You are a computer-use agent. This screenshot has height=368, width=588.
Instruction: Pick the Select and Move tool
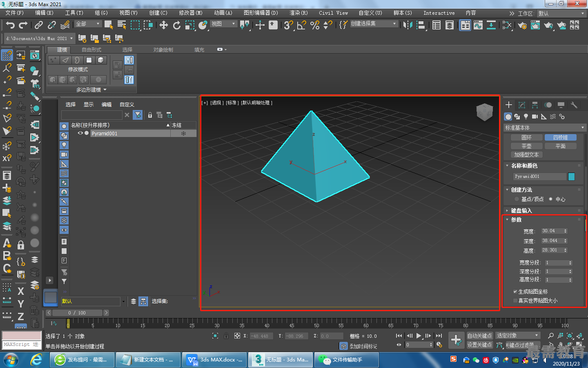pyautogui.click(x=164, y=25)
